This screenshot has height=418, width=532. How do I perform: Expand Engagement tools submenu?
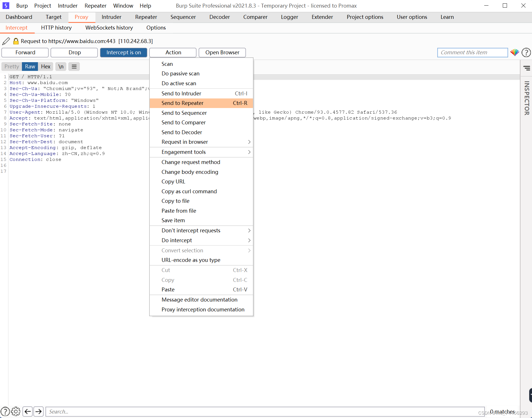click(x=201, y=152)
